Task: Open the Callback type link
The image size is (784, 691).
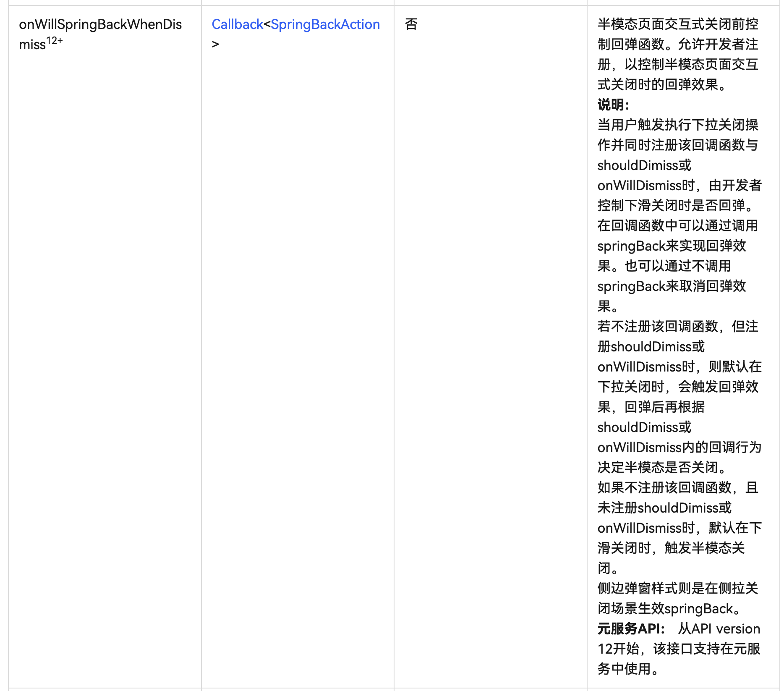Action: point(237,24)
